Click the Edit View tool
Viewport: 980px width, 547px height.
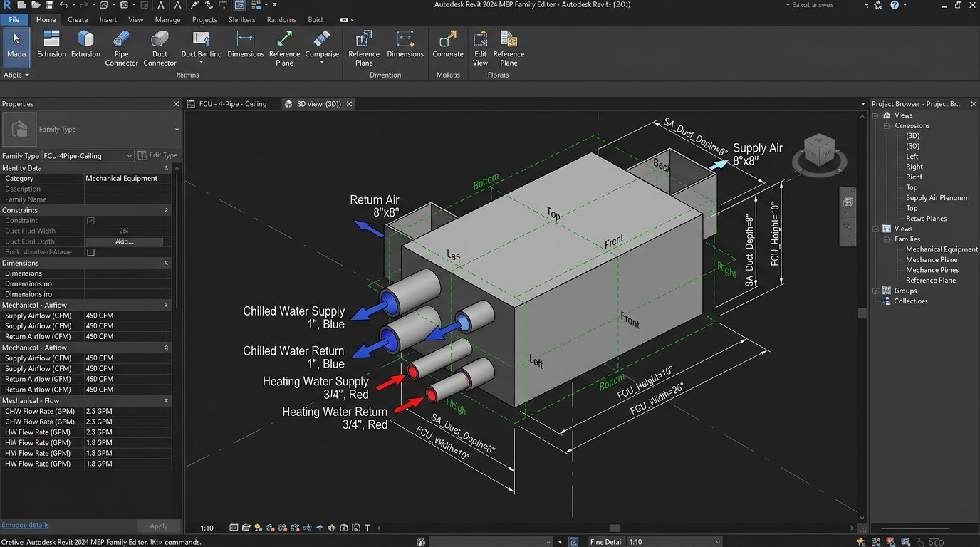click(x=481, y=48)
